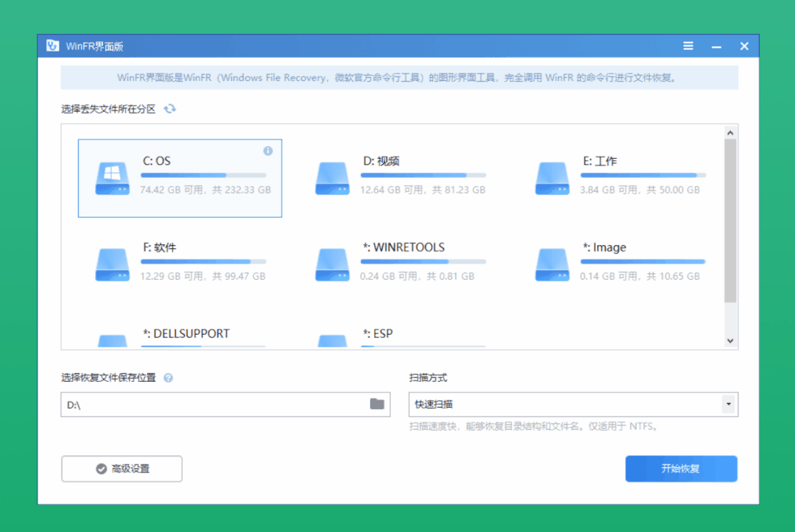The height and width of the screenshot is (532, 795).
Task: Minimize the WinFR window
Action: click(x=716, y=46)
